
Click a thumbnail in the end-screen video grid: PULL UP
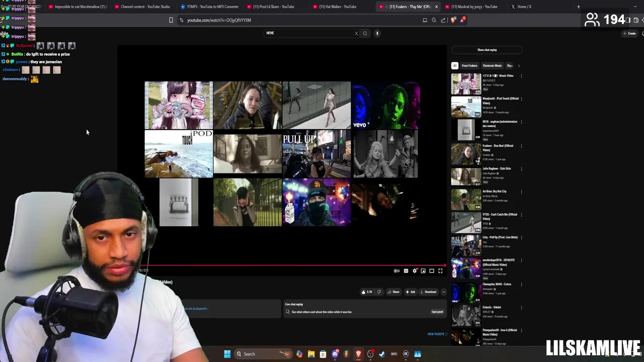(316, 154)
